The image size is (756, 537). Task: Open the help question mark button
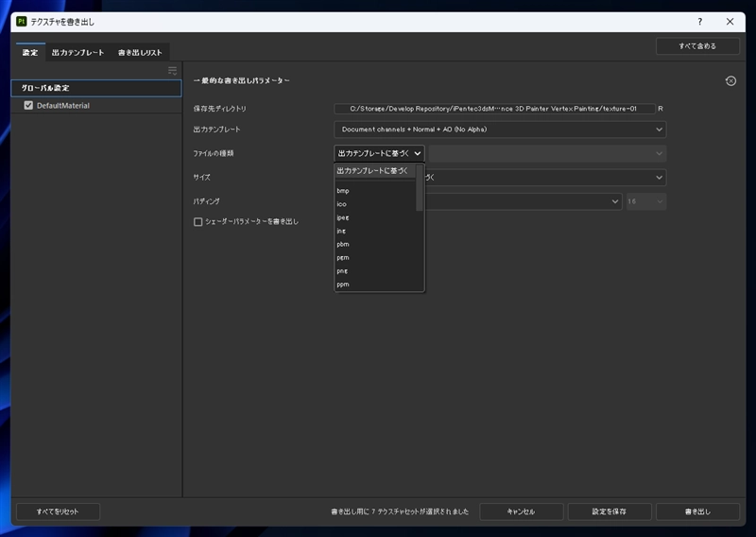point(699,21)
